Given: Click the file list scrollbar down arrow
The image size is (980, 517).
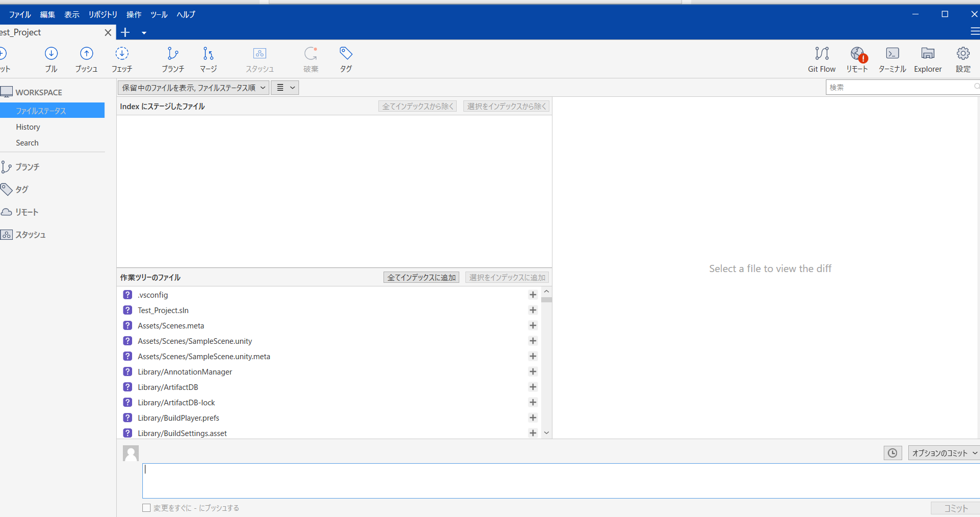Looking at the screenshot, I should 547,433.
